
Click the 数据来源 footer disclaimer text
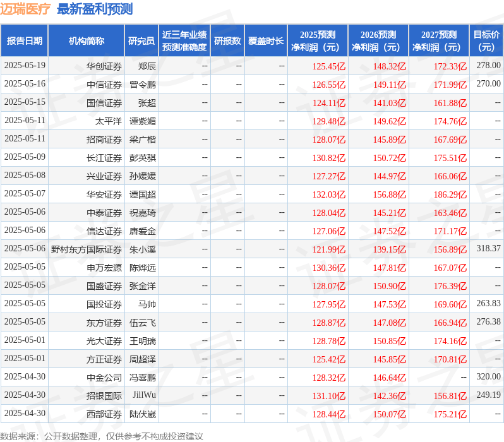[102, 436]
